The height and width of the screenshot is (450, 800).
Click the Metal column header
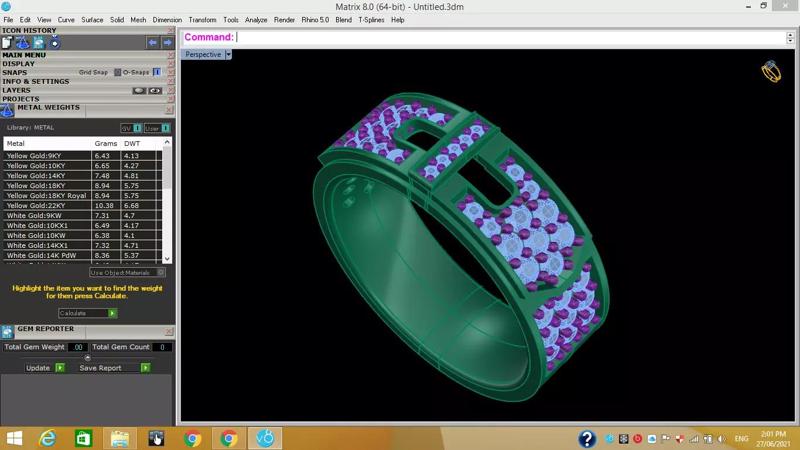[47, 144]
